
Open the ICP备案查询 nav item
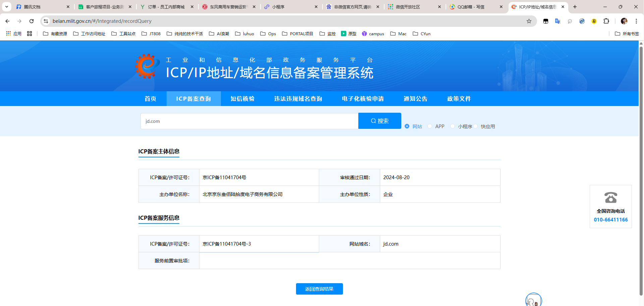[193, 99]
